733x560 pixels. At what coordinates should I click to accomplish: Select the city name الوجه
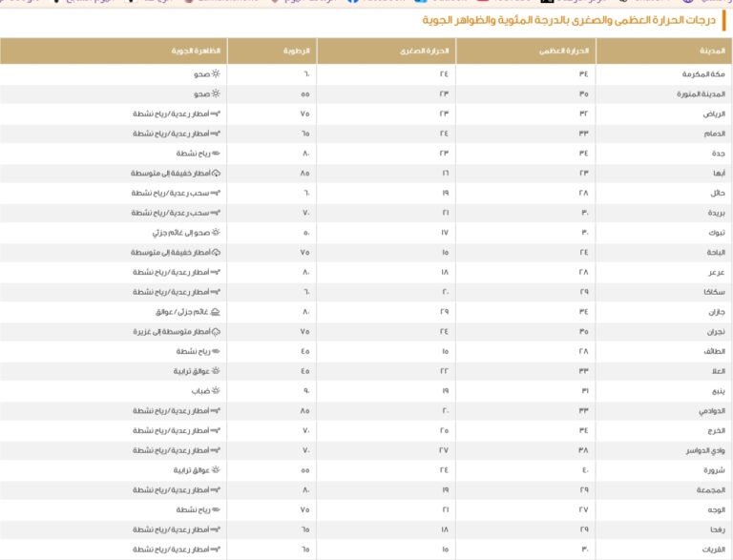[717, 510]
